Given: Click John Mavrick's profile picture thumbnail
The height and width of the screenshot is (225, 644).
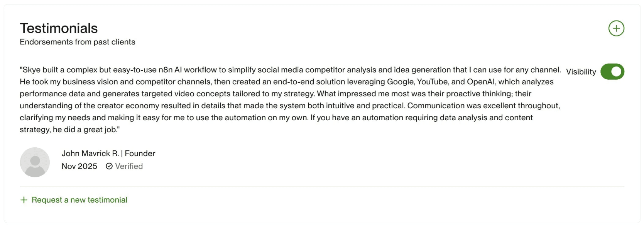Looking at the screenshot, I should click(x=35, y=162).
